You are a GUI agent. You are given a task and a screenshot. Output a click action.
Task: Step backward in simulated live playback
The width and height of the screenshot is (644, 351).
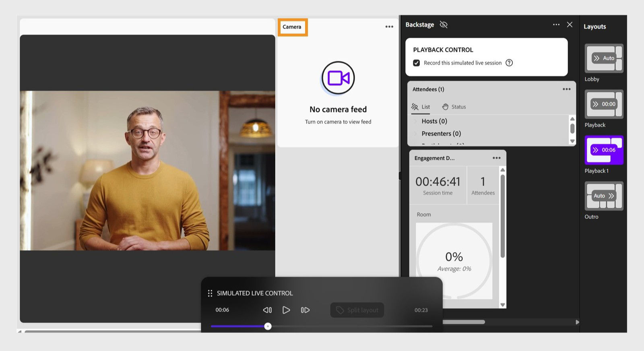(267, 310)
